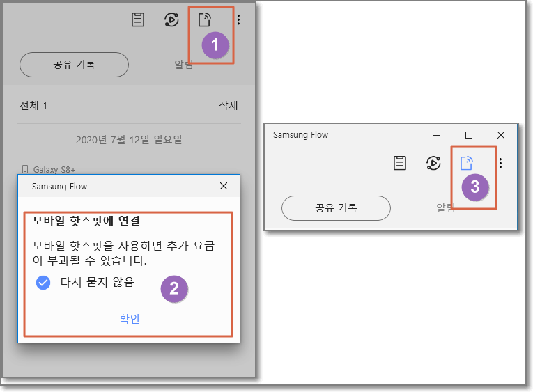The image size is (533, 392).
Task: Click clipboard icon in right Samsung Flow window
Action: click(x=400, y=163)
